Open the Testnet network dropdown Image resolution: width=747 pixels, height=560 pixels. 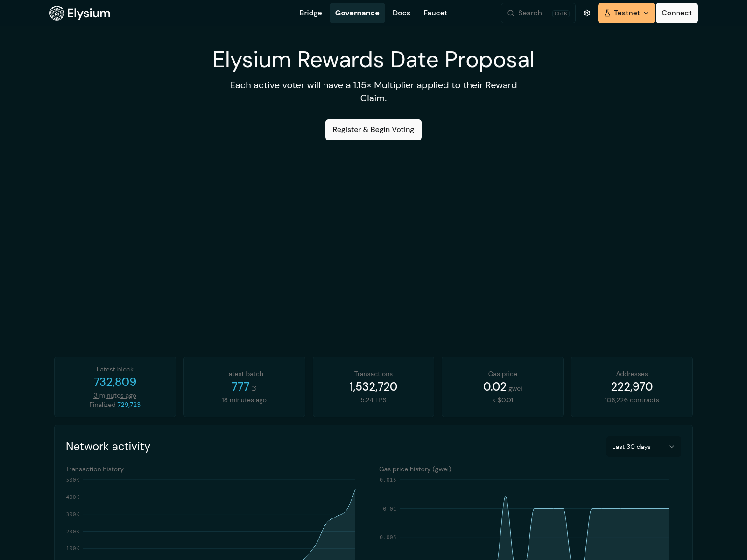tap(626, 13)
